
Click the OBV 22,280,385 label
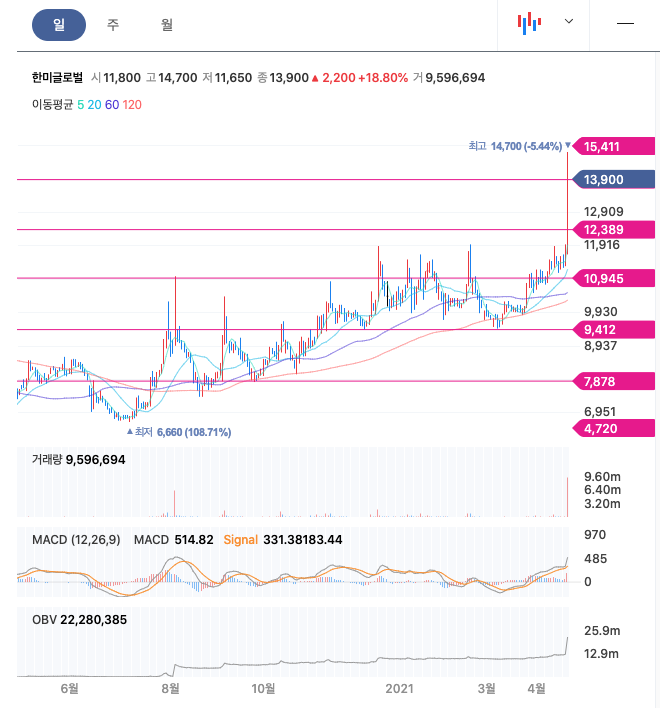tap(79, 620)
